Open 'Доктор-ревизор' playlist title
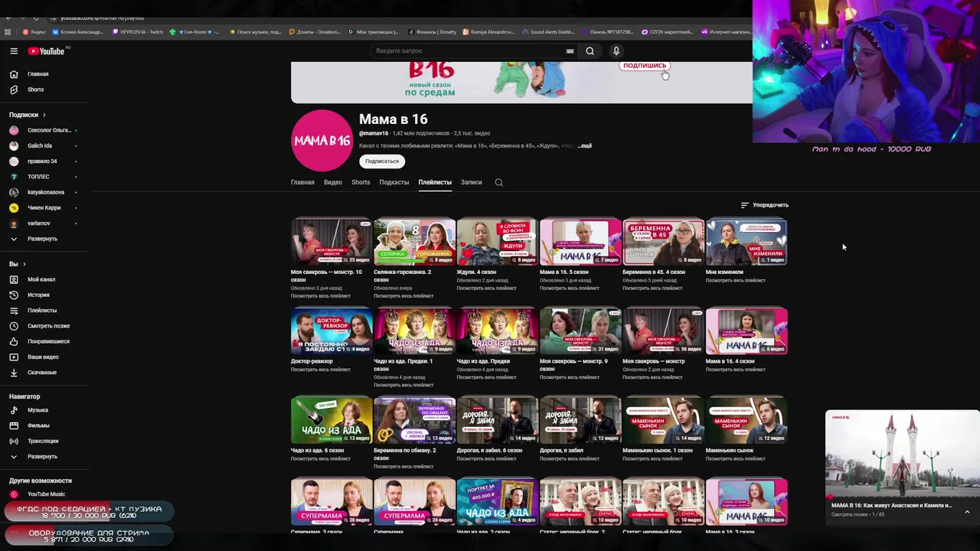The width and height of the screenshot is (980, 551). pyautogui.click(x=312, y=361)
